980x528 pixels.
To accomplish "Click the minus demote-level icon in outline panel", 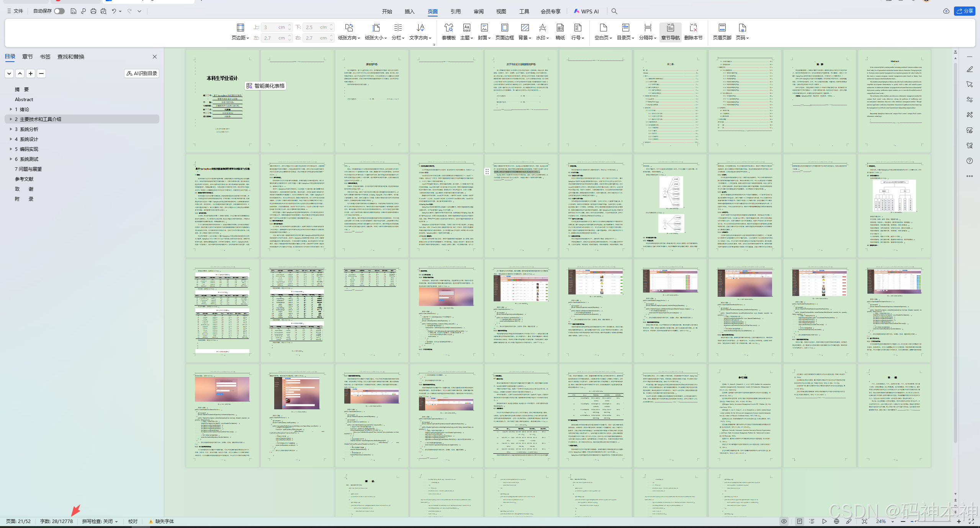I will [x=41, y=74].
